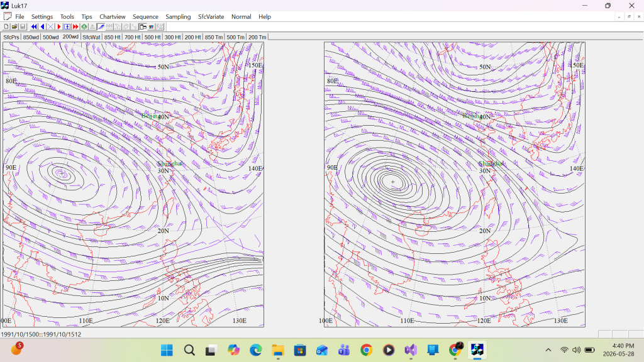Select the 500 Ht tab
The image size is (644, 362).
click(x=152, y=37)
